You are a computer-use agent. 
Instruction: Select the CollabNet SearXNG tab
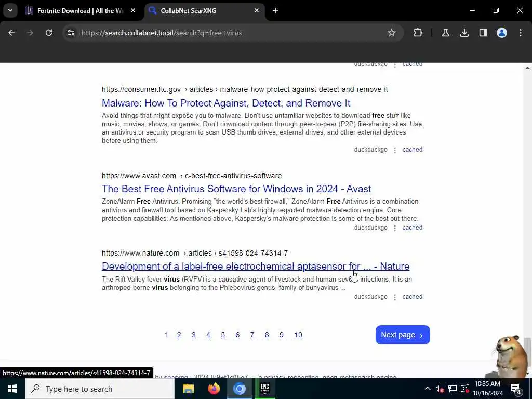coord(205,11)
